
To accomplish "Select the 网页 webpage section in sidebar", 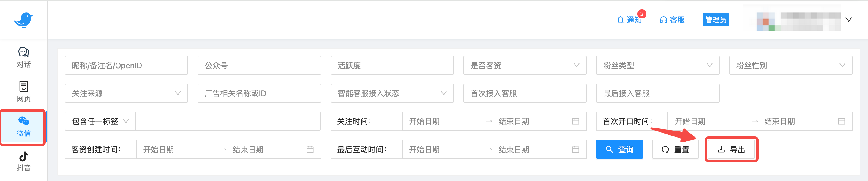I will [x=23, y=91].
